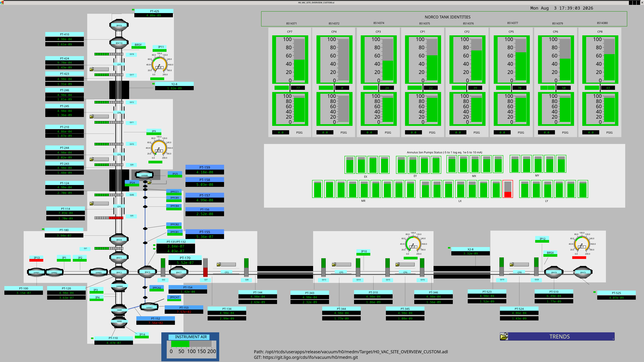Screen dimensions: 644x362
Task: Click the PT-170 value 5.52e-07
Action: [x=185, y=263]
